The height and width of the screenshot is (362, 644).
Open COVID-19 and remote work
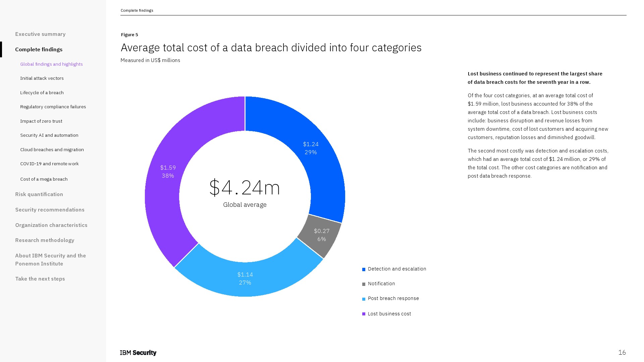pyautogui.click(x=49, y=164)
